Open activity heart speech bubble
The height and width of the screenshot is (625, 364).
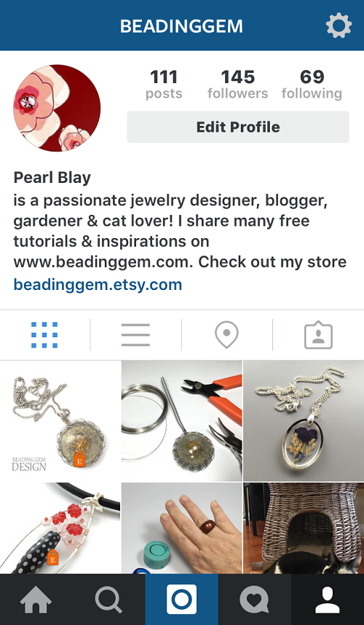[254, 600]
